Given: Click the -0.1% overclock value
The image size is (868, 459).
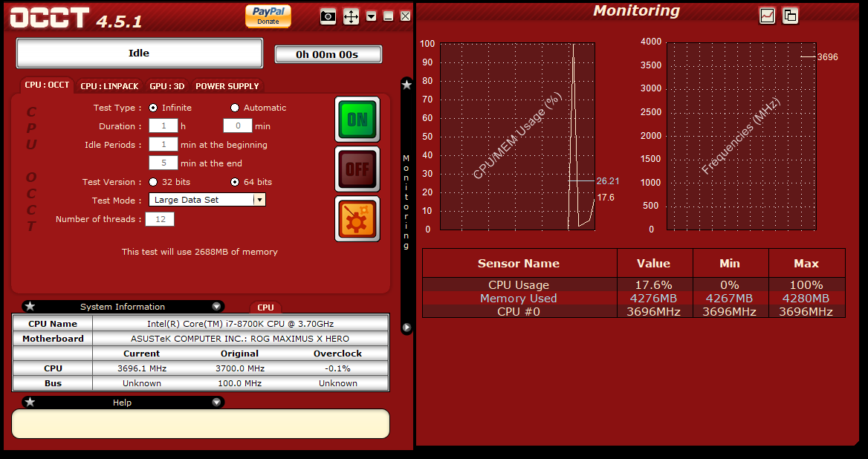Looking at the screenshot, I should click(x=337, y=368).
